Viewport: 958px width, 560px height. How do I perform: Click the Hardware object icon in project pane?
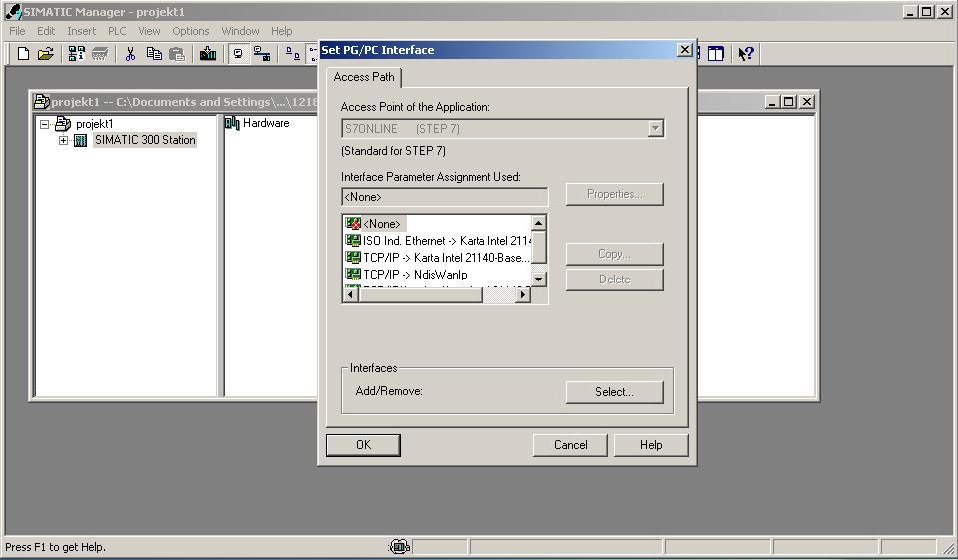pos(232,123)
